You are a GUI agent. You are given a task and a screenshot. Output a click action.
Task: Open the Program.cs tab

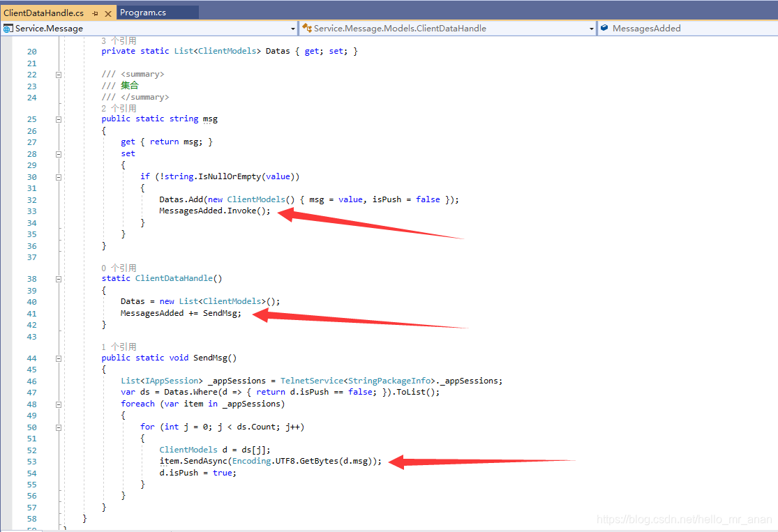click(143, 13)
